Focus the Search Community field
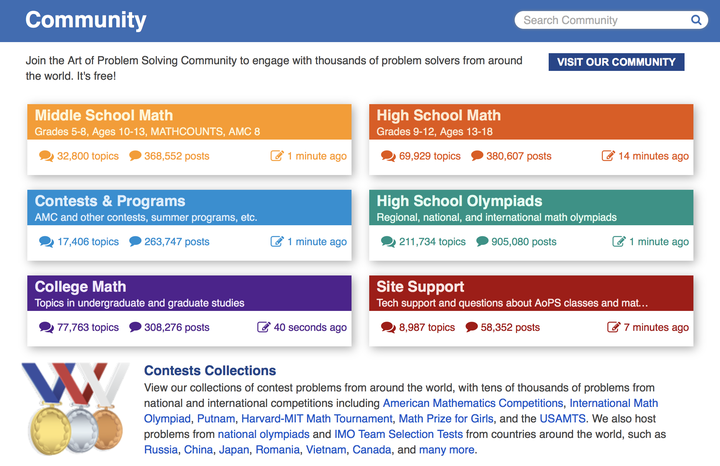 click(600, 20)
